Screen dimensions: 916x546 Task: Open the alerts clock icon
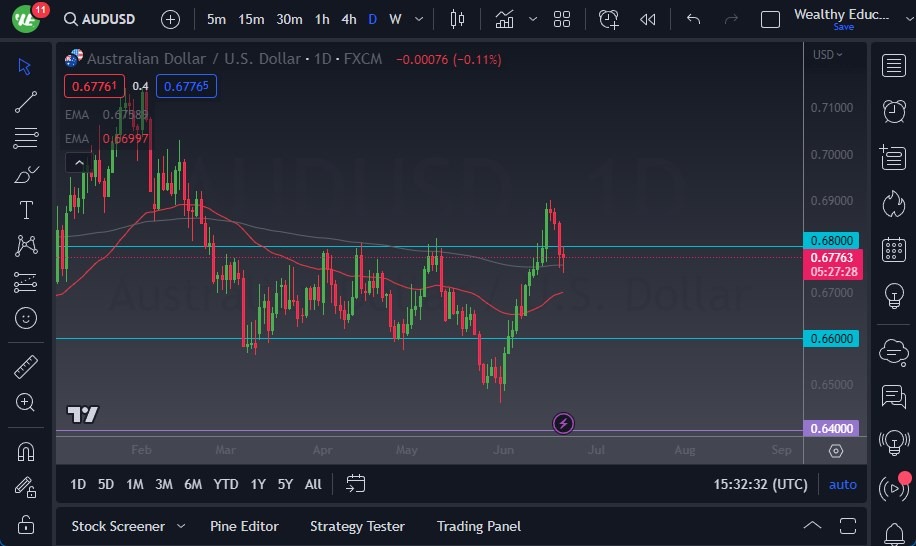893,111
